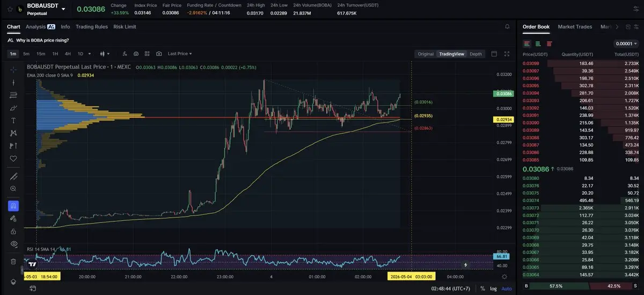
Task: Click ask price 0.03098 in order book
Action: 530,63
